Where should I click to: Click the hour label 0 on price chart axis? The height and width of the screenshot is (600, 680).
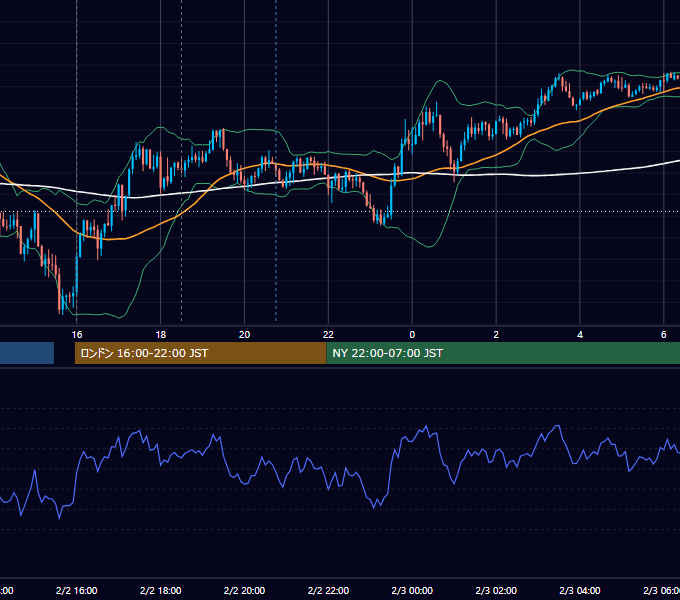pyautogui.click(x=412, y=335)
